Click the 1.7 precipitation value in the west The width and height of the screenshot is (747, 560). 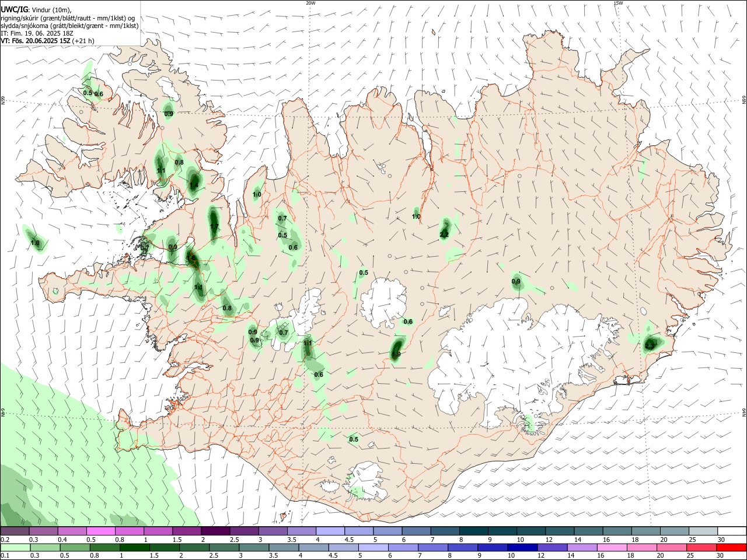point(214,227)
